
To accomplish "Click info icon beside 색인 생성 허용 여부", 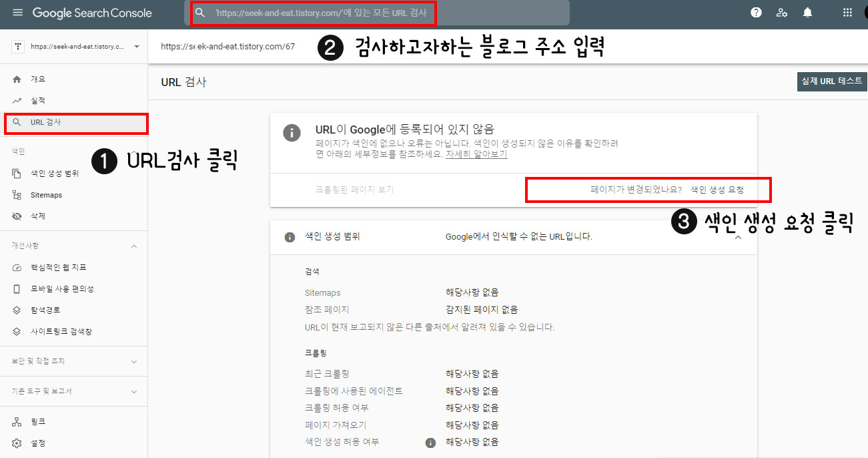I will (430, 442).
